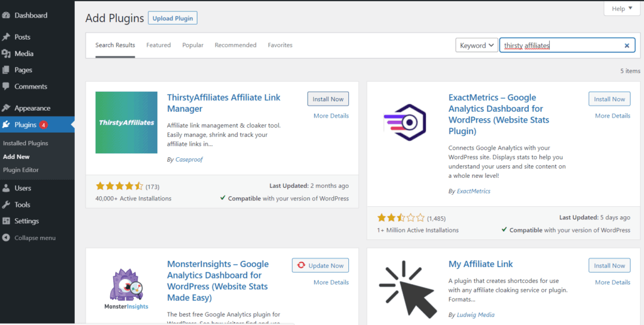Open More Details for ExactMetrics
This screenshot has height=325, width=644.
[613, 116]
